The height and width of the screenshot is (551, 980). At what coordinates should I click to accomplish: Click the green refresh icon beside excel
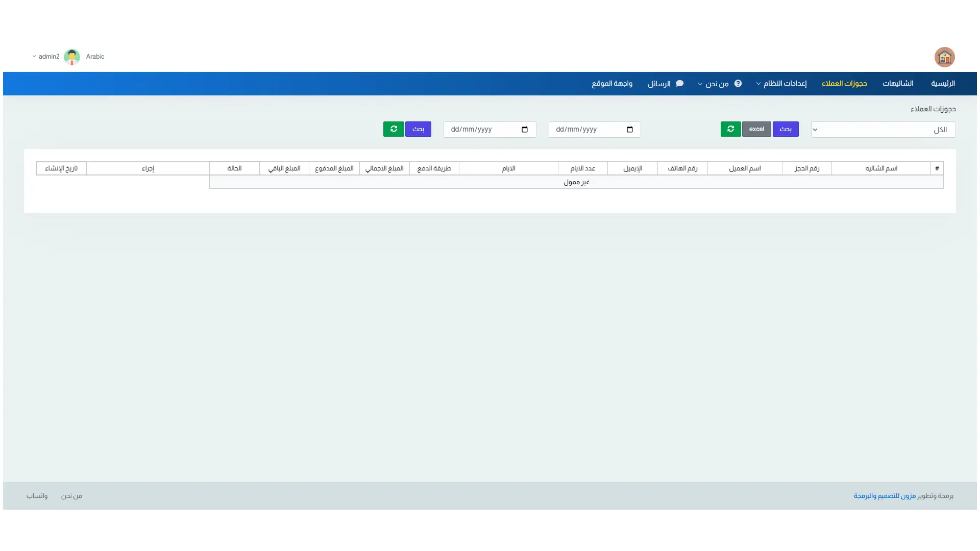coord(730,129)
